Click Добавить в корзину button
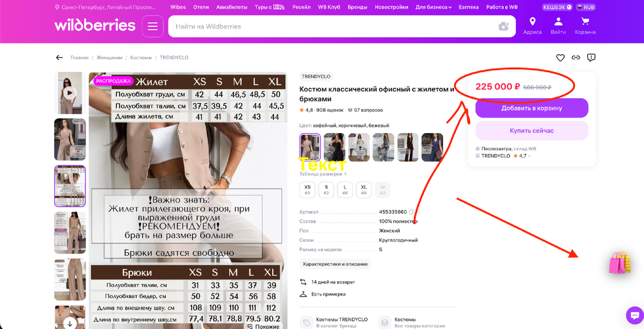This screenshot has width=644, height=329. (x=532, y=108)
